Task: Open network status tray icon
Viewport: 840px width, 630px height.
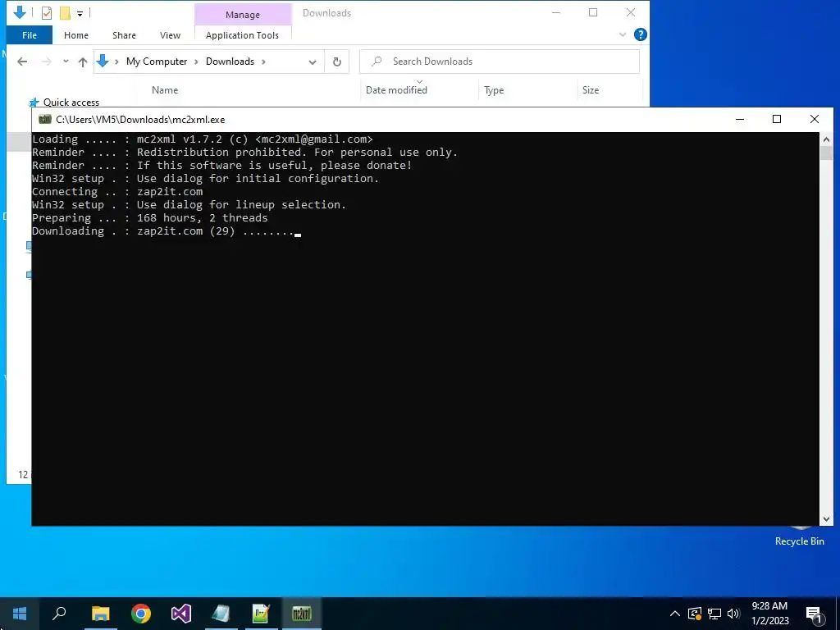Action: click(714, 614)
